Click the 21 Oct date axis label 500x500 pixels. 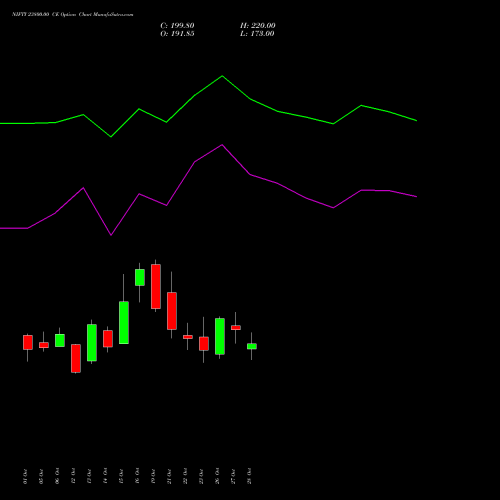[x=169, y=477]
